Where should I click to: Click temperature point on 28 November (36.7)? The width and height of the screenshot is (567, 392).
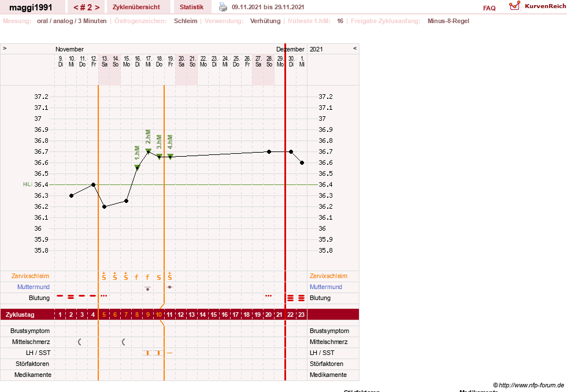pos(269,152)
